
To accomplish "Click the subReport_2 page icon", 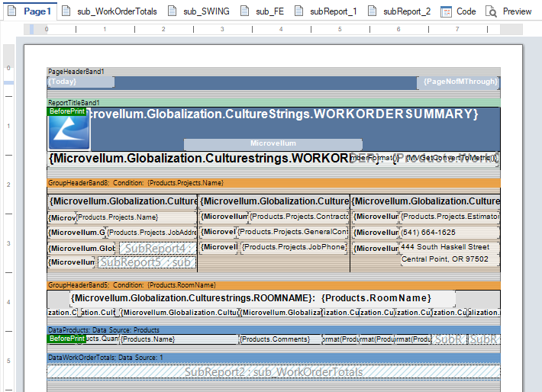I will pyautogui.click(x=373, y=11).
